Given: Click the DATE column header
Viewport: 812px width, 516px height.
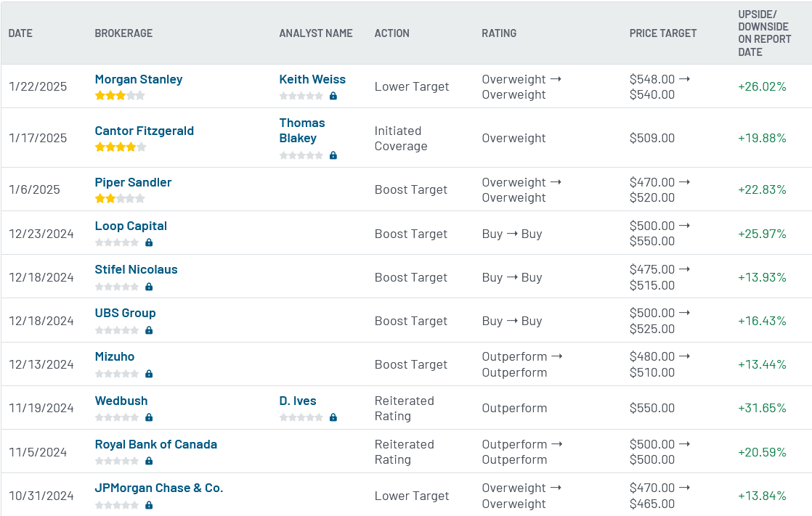Looking at the screenshot, I should click(20, 33).
